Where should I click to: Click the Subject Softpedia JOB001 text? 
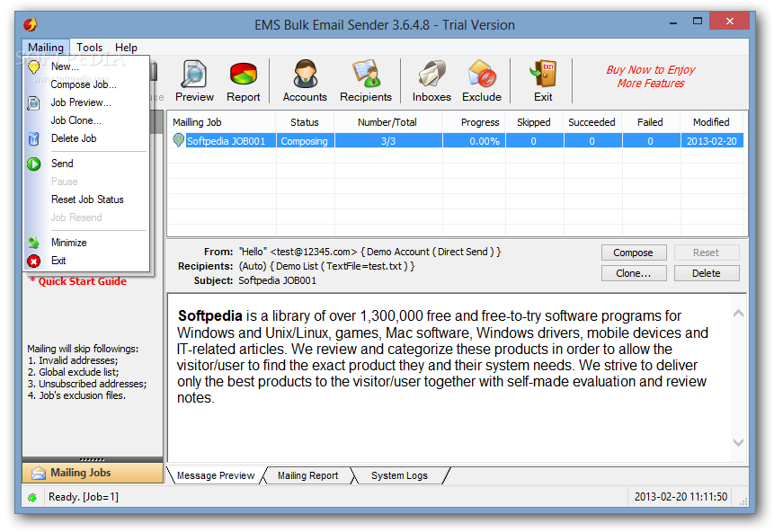pyautogui.click(x=278, y=280)
